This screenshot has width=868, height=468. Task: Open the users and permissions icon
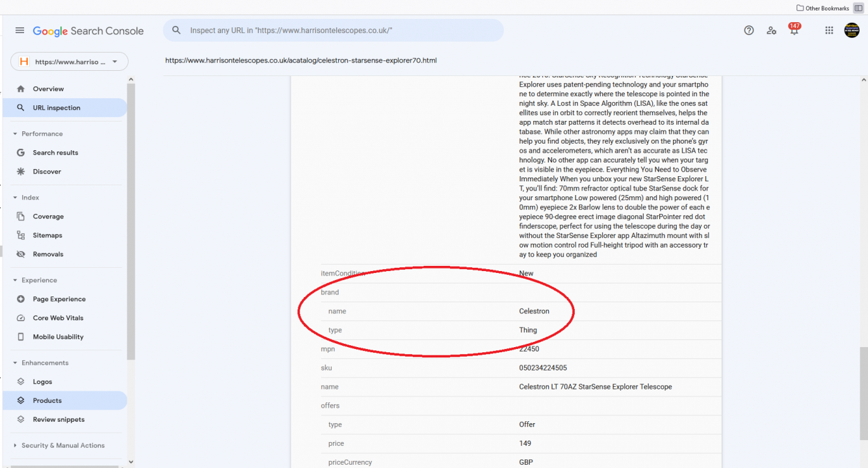[x=771, y=31]
